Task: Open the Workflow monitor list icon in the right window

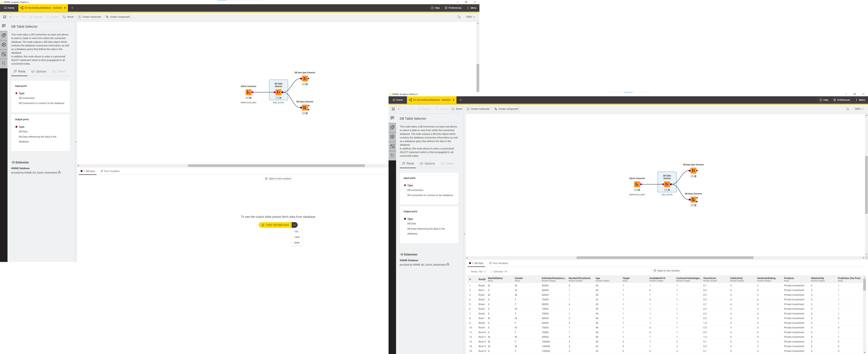Action: 392,155
